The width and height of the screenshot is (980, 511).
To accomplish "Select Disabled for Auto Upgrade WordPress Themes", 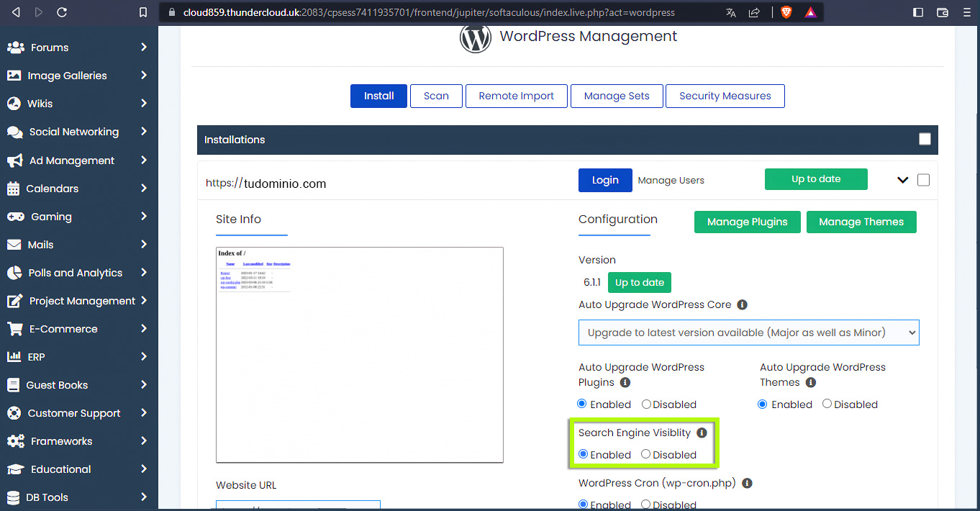I will click(827, 404).
